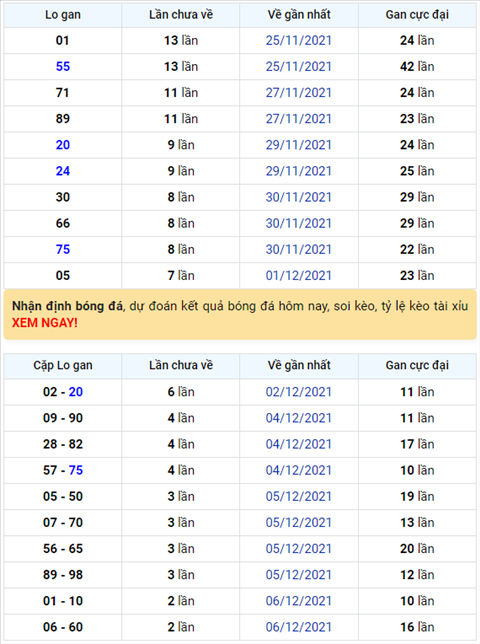The height and width of the screenshot is (644, 480).
Task: Click date 25/11/2021 in row 01
Action: pyautogui.click(x=299, y=40)
